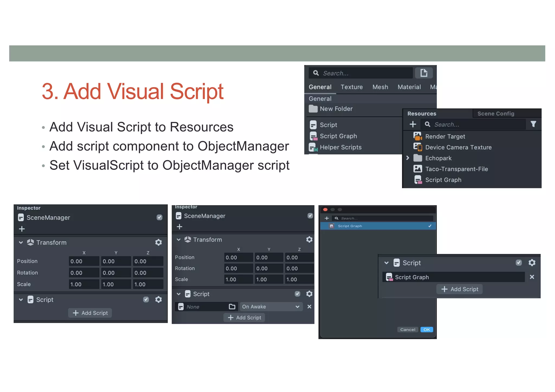Screen dimensions: 555x392
Task: Toggle Script checkbox in middle Inspector
Action: [298, 294]
